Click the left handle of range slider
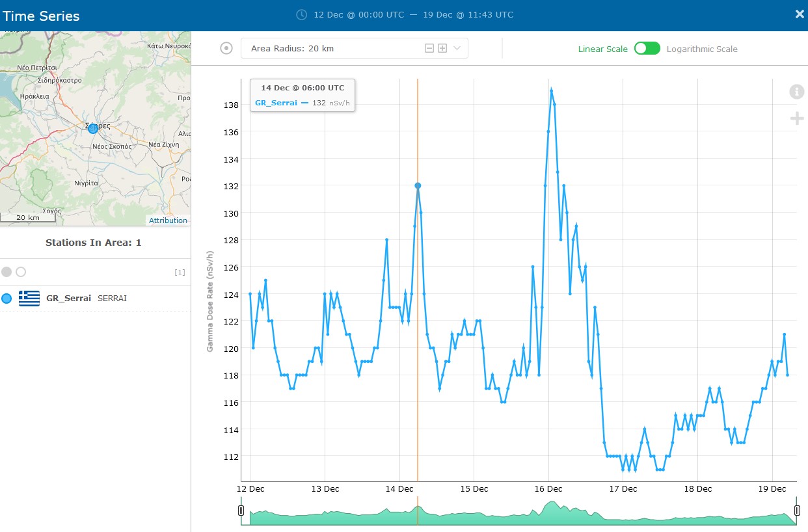 click(x=241, y=511)
